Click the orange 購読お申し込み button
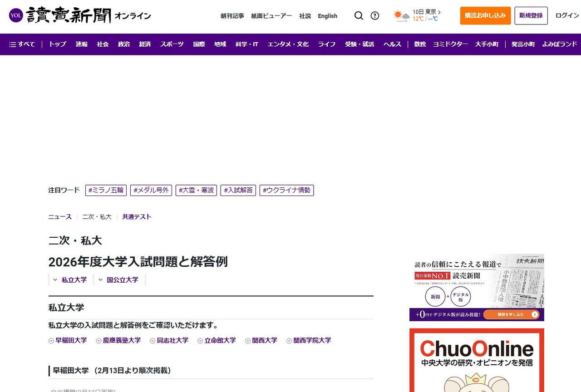Screen dimensions: 581x392 [485, 15]
